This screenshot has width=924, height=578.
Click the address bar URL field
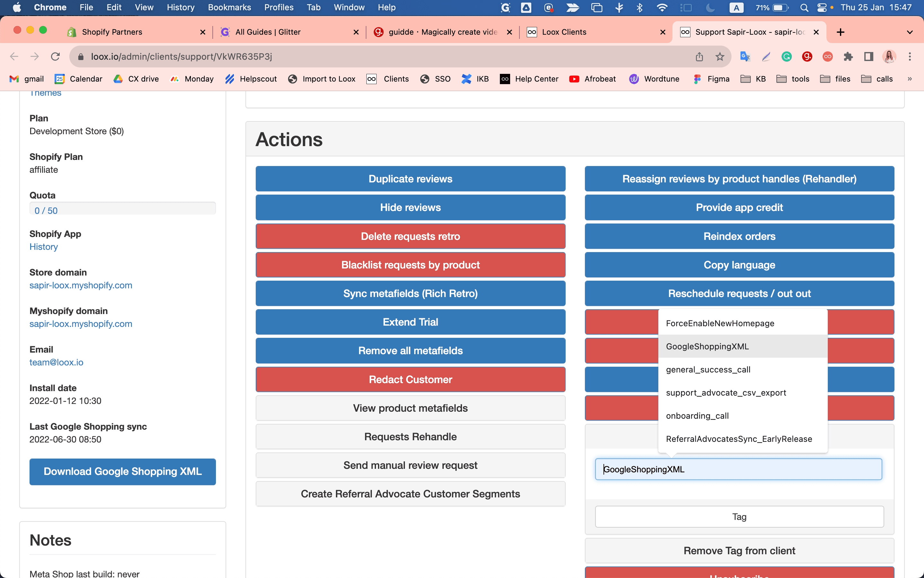click(x=382, y=57)
